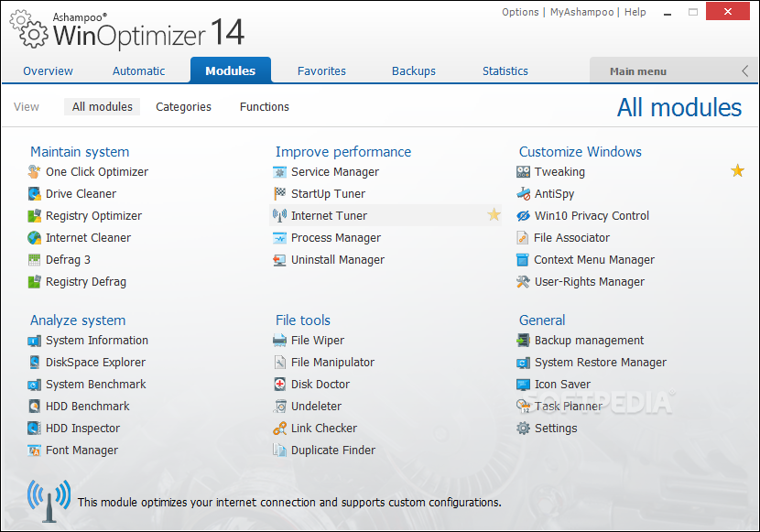
Task: Open the Options link
Action: 520,12
